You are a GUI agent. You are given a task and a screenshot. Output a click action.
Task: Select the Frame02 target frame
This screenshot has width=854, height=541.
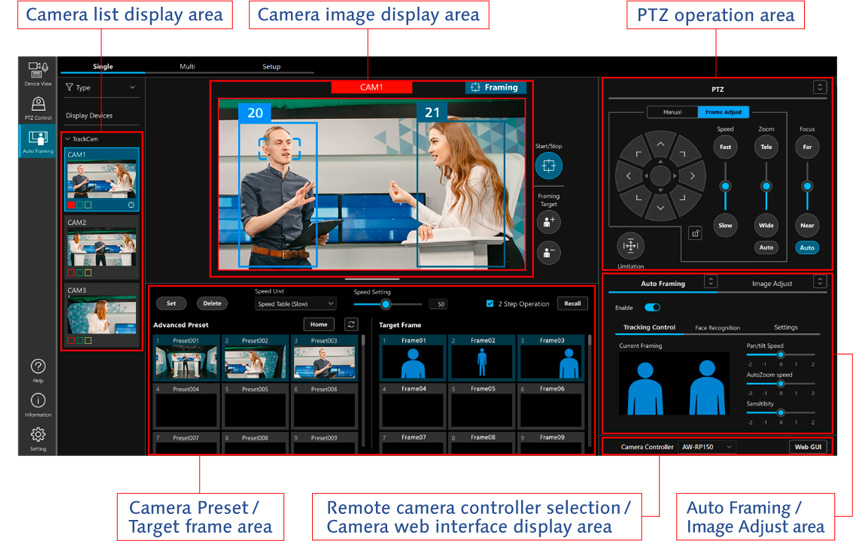tap(481, 357)
